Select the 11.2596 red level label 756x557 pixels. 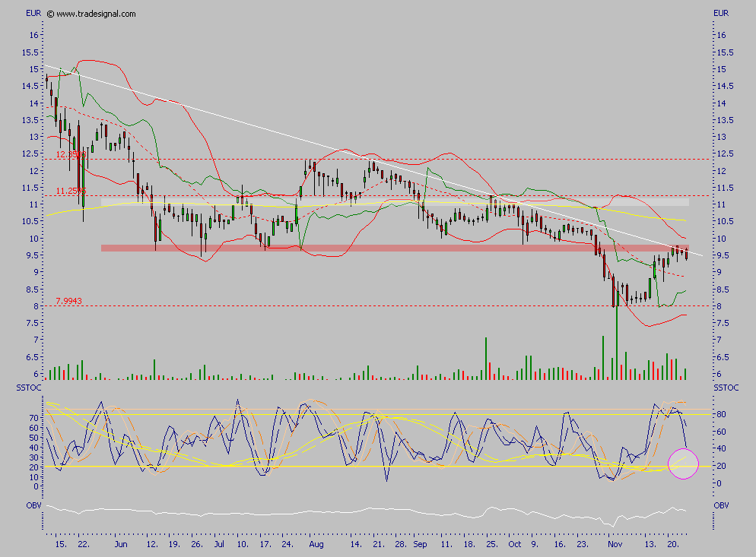coord(71,191)
